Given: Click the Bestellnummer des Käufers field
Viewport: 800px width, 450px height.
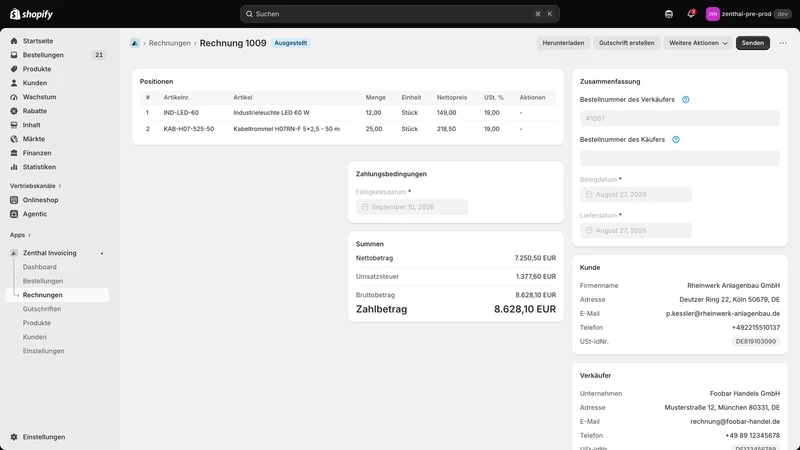Looking at the screenshot, I should click(x=680, y=158).
